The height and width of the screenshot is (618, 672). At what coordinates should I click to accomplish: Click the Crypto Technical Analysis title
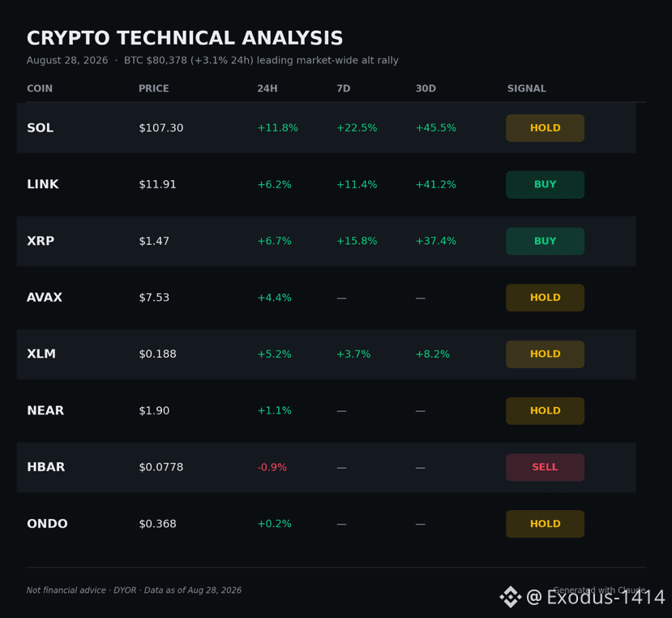tap(185, 38)
